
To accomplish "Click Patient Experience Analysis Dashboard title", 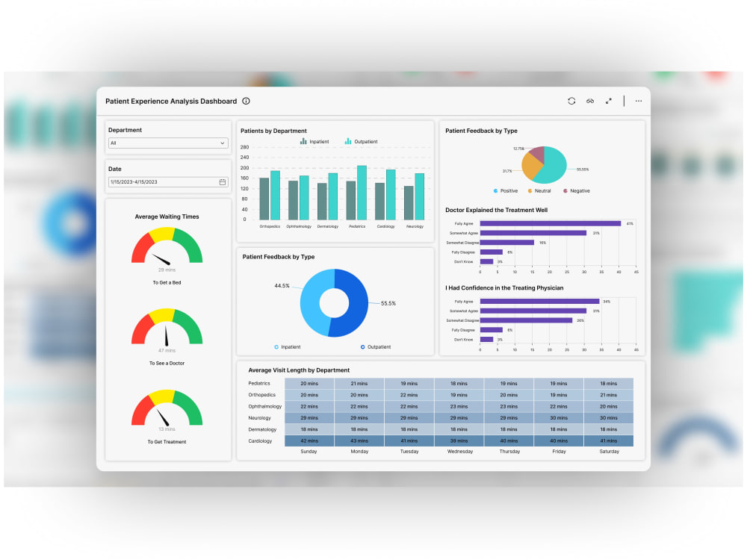I will click(171, 102).
